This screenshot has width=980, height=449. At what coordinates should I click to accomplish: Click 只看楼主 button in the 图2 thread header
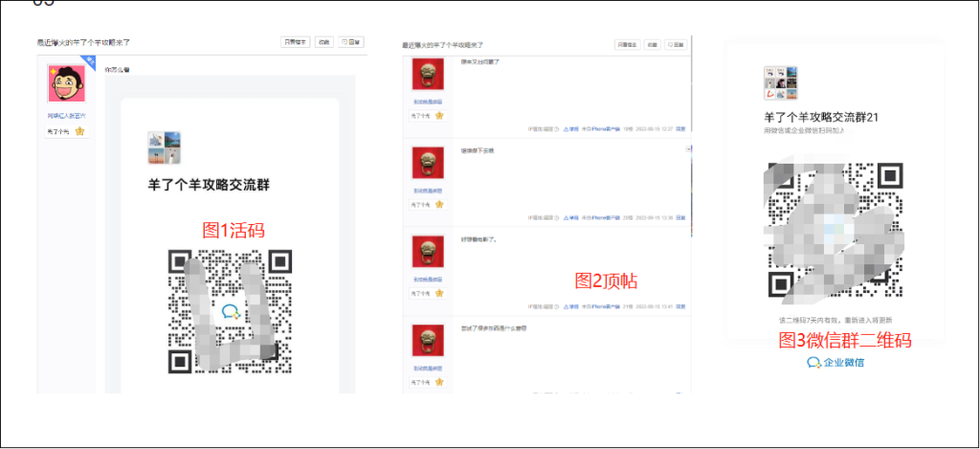point(627,45)
